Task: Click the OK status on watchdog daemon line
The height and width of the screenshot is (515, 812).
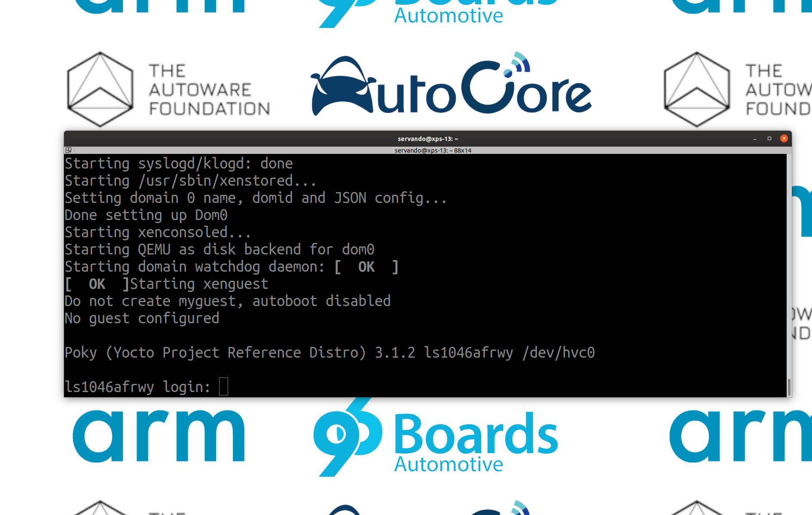Action: coord(366,267)
